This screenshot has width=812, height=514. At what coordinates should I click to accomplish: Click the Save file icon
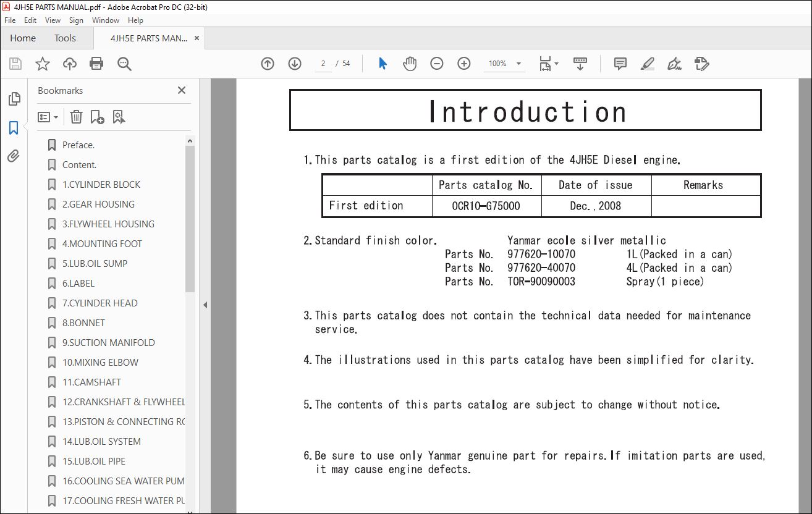click(x=15, y=64)
